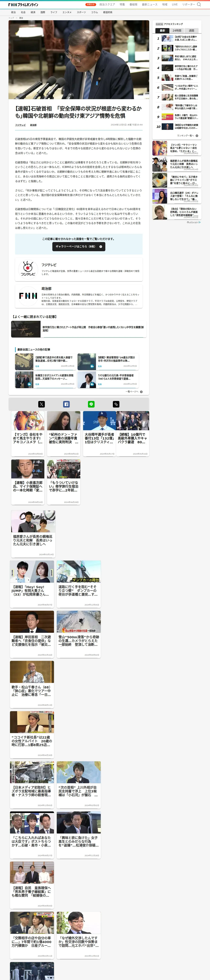This screenshot has height=980, width=210.
Task: Open card 紀州のドン・ファン元妻の須藤早貴被告
Action: (x=64, y=433)
